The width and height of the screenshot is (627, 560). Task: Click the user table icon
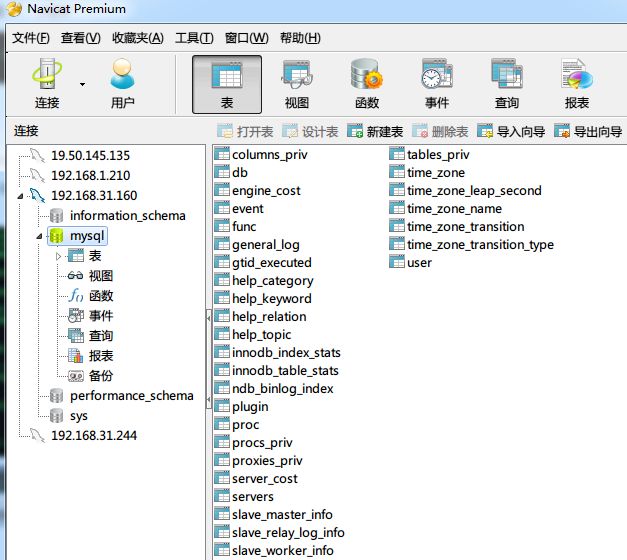397,262
